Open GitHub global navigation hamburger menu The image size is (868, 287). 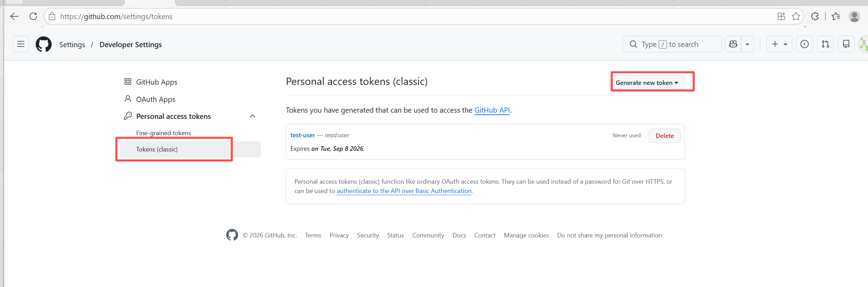click(x=21, y=44)
